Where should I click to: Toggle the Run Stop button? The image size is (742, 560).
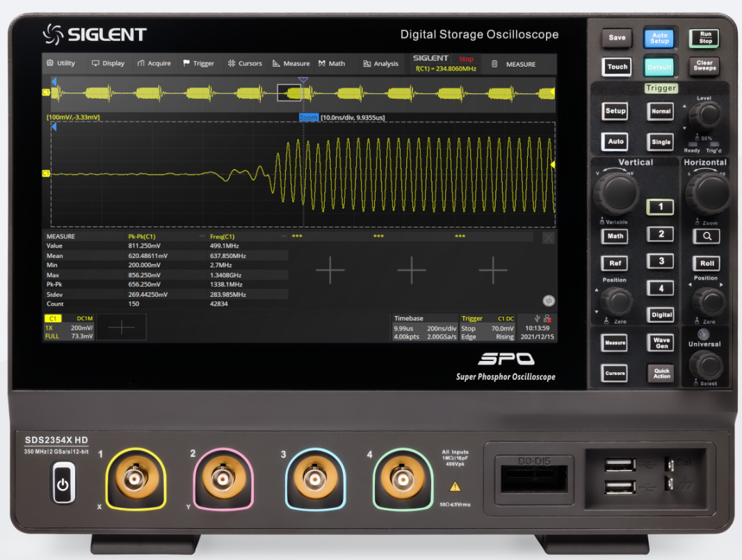(x=705, y=38)
